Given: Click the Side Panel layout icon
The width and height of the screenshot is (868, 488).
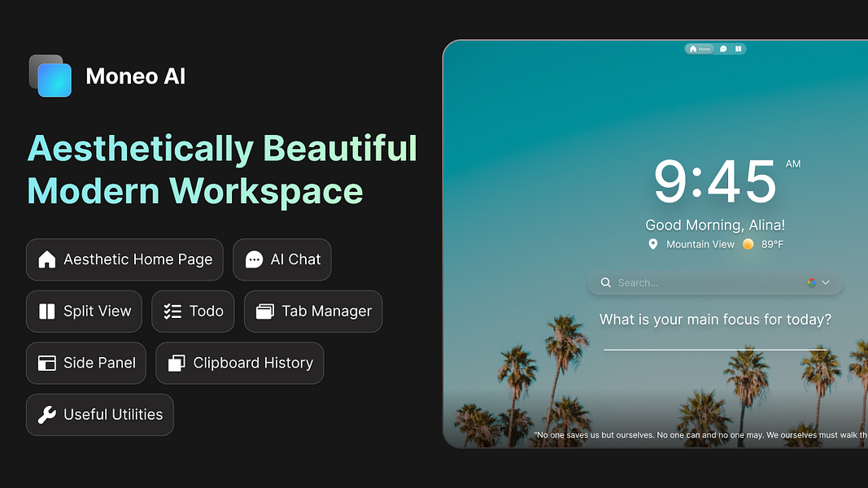Looking at the screenshot, I should pos(47,363).
